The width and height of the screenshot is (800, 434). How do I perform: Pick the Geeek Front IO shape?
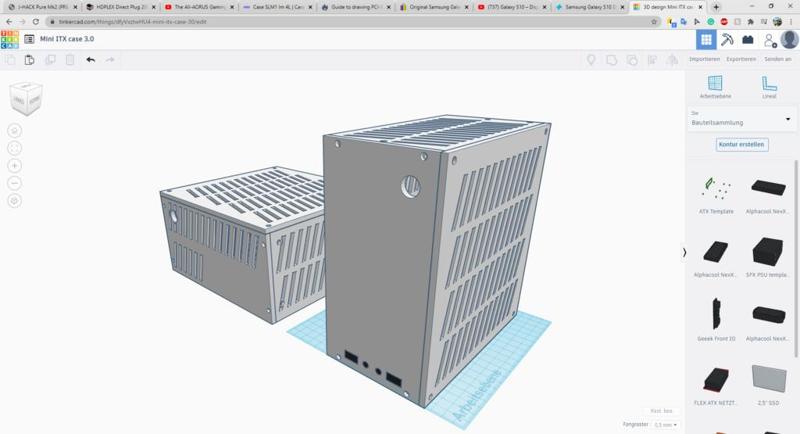716,320
